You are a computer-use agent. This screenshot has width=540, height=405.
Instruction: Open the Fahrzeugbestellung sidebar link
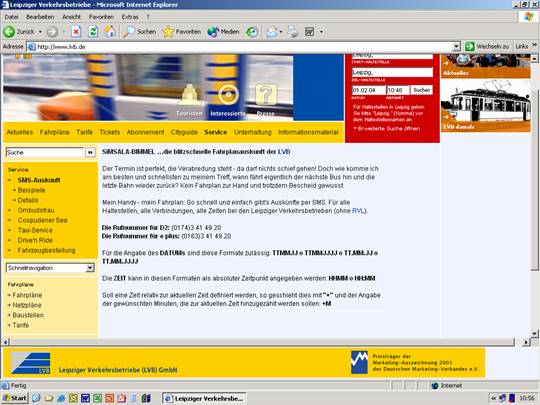click(46, 250)
